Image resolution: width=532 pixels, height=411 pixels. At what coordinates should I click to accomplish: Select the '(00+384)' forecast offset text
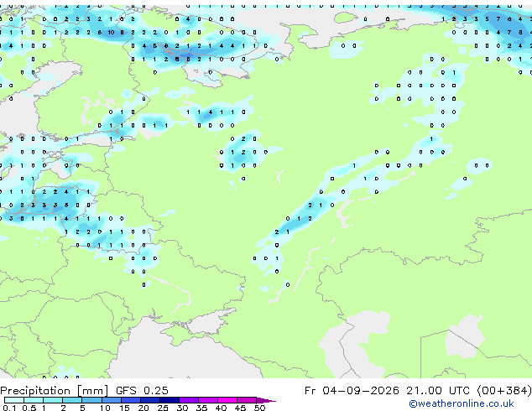tap(504, 391)
